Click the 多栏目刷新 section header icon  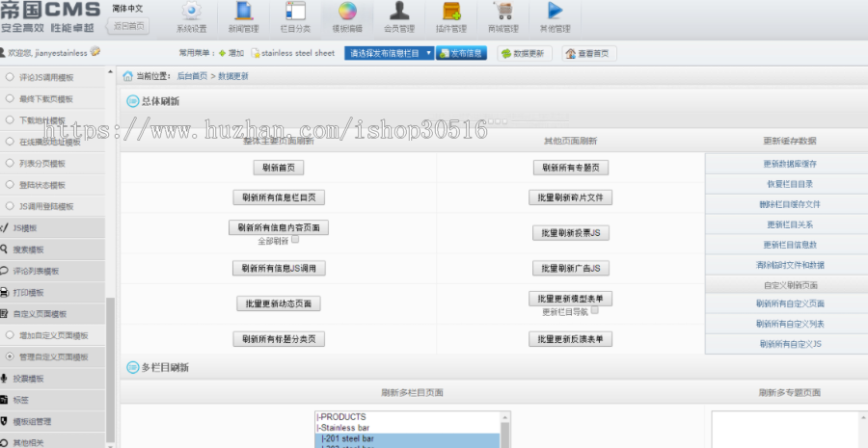click(133, 367)
